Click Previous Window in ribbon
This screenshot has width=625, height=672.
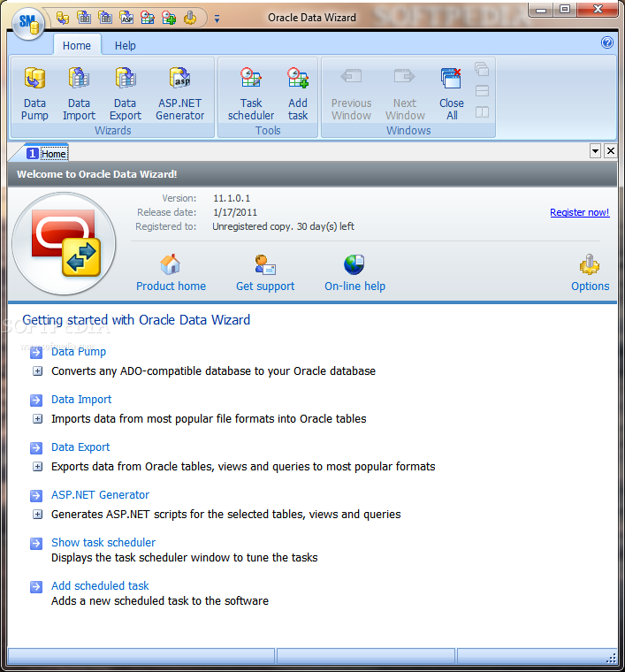pos(351,94)
